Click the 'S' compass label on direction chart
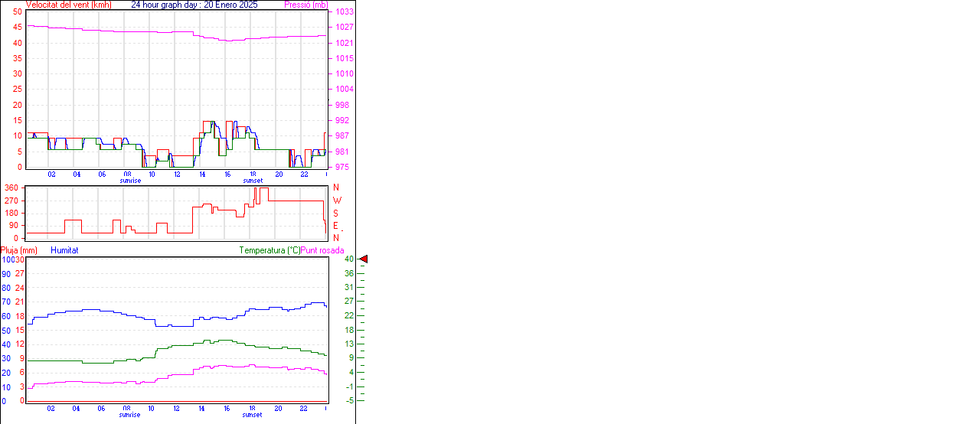This screenshot has height=424, width=980. (335, 213)
